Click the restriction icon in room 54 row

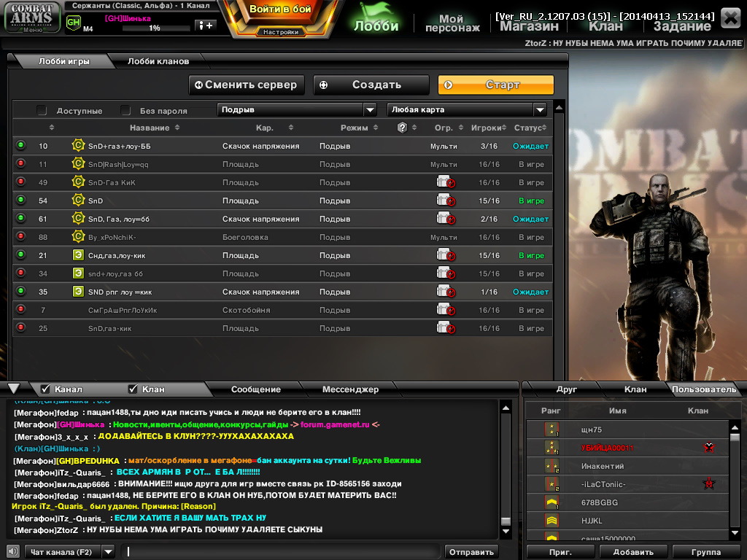(x=446, y=201)
